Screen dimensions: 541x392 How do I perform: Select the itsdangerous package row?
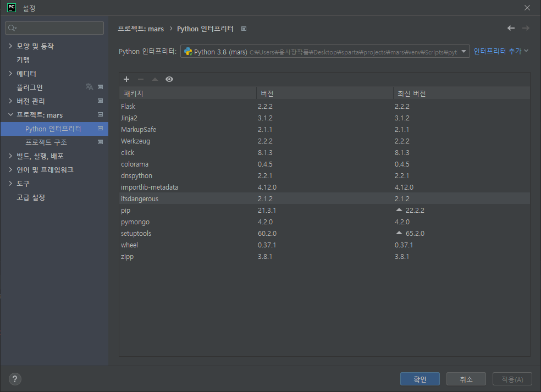tap(325, 199)
